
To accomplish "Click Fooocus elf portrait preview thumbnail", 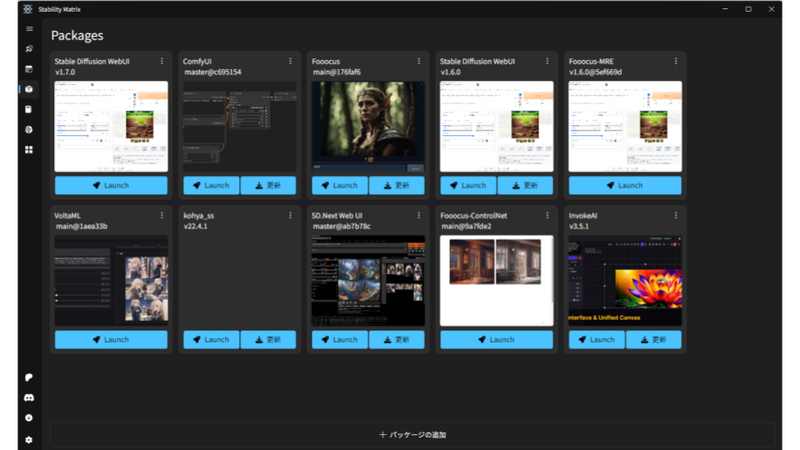I will 368,127.
